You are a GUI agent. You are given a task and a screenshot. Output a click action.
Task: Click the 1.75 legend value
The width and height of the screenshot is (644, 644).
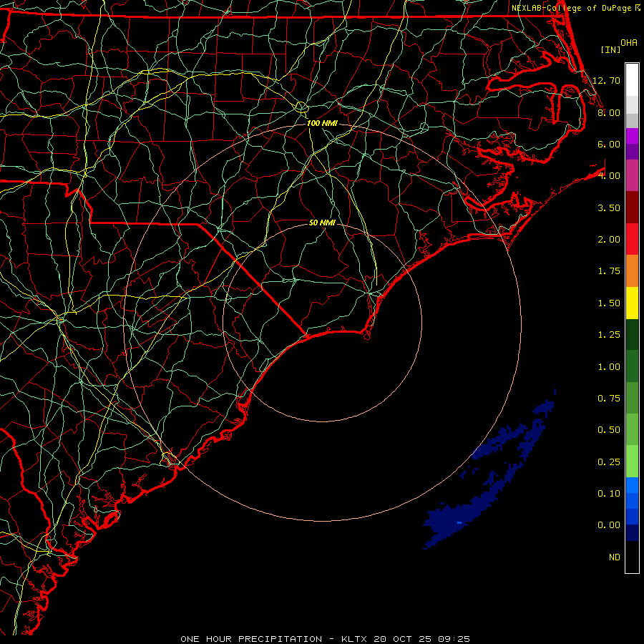point(609,271)
